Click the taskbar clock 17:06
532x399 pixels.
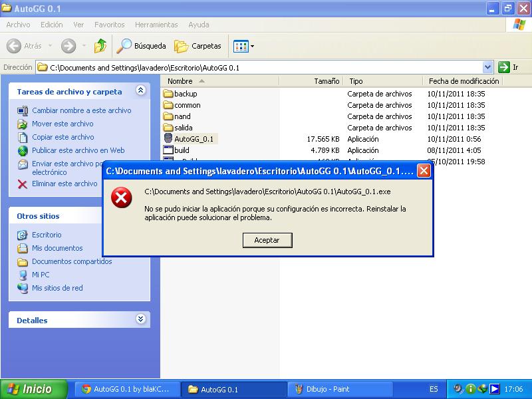(x=513, y=389)
